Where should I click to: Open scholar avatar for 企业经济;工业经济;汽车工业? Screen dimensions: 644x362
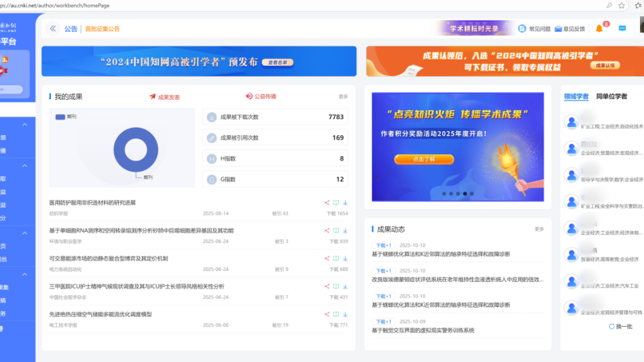[571, 281]
